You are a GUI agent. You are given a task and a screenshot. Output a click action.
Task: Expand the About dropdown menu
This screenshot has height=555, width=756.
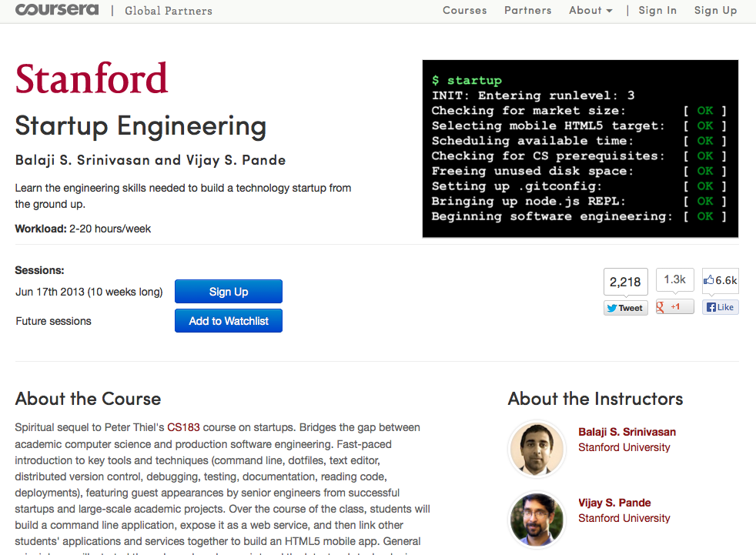[x=590, y=11]
